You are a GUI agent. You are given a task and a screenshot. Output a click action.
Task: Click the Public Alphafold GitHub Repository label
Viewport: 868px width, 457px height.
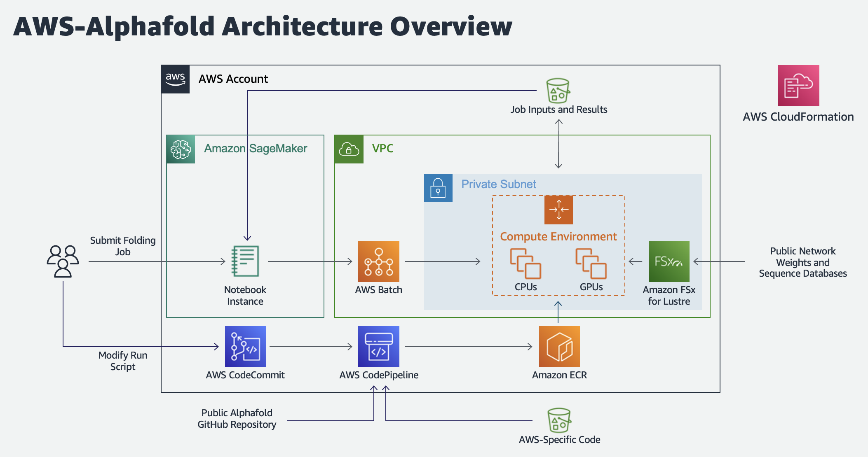(237, 418)
